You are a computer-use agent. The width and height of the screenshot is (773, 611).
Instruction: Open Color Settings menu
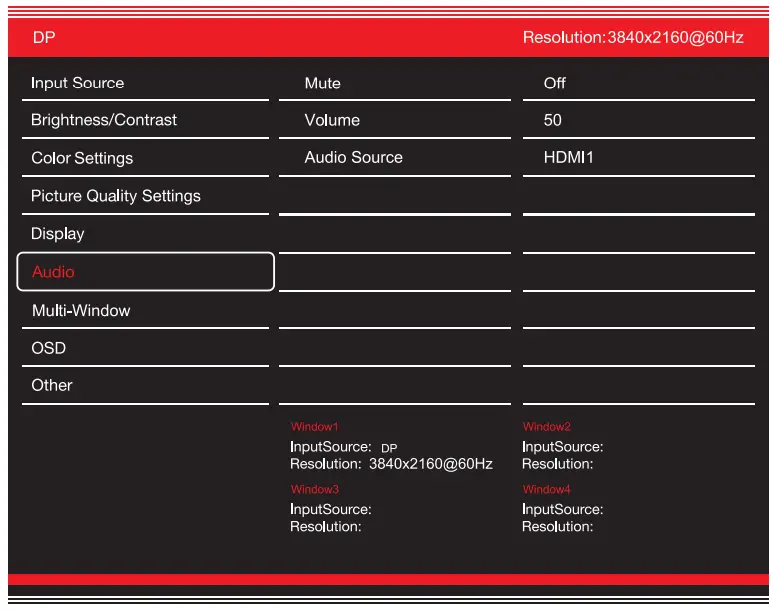pos(145,158)
